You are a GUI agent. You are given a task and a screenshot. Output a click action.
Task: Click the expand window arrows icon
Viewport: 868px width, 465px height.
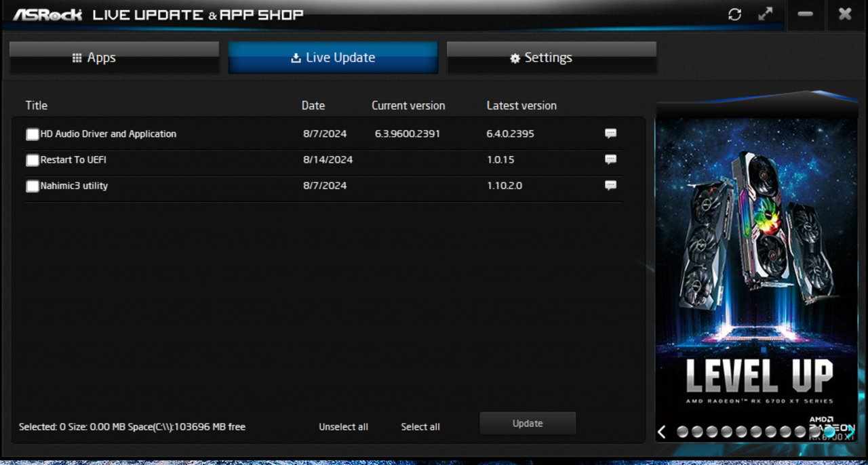(x=766, y=14)
